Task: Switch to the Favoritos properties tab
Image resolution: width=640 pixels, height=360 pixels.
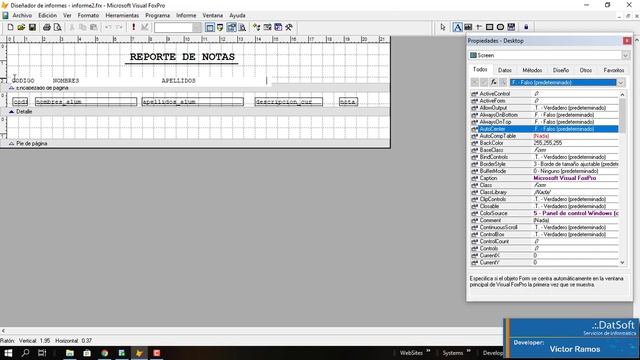Action: [x=613, y=70]
